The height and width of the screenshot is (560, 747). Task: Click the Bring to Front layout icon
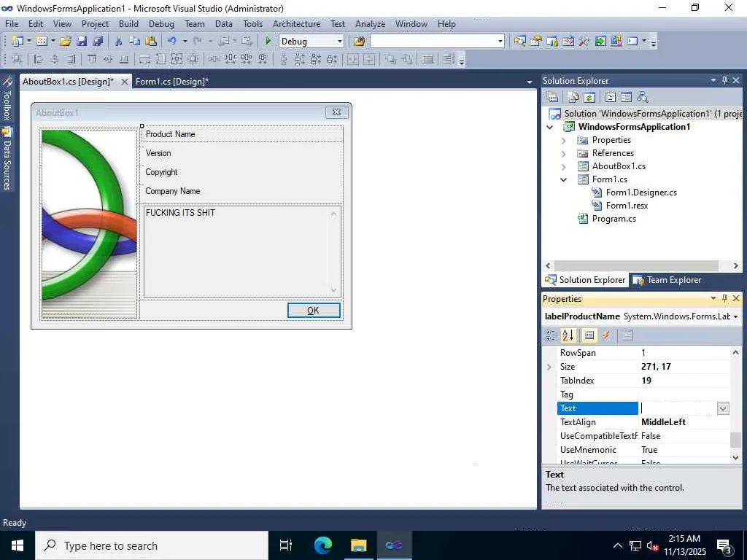391,60
